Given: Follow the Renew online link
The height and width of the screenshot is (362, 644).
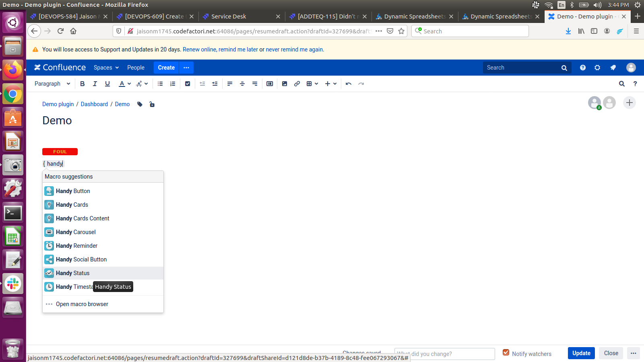Looking at the screenshot, I should click(199, 49).
